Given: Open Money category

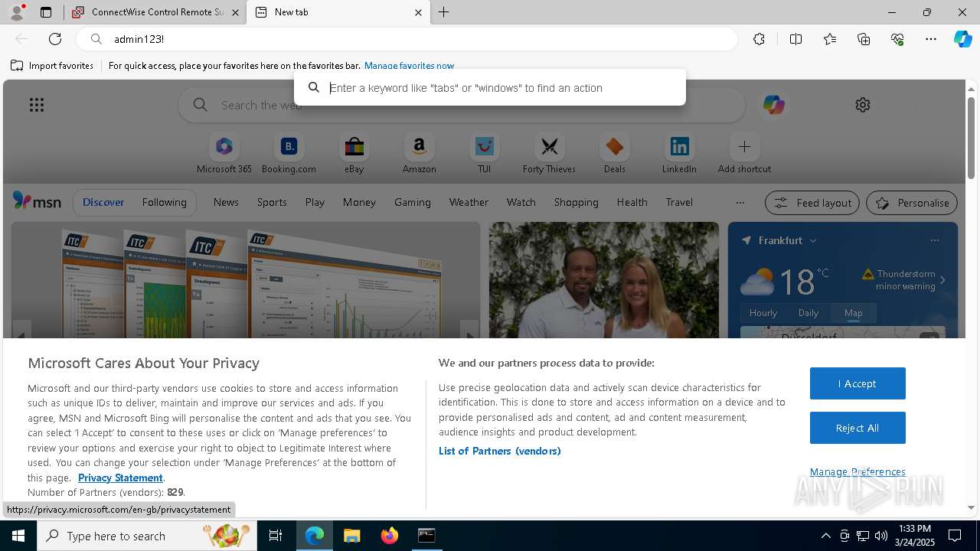Looking at the screenshot, I should tap(359, 202).
